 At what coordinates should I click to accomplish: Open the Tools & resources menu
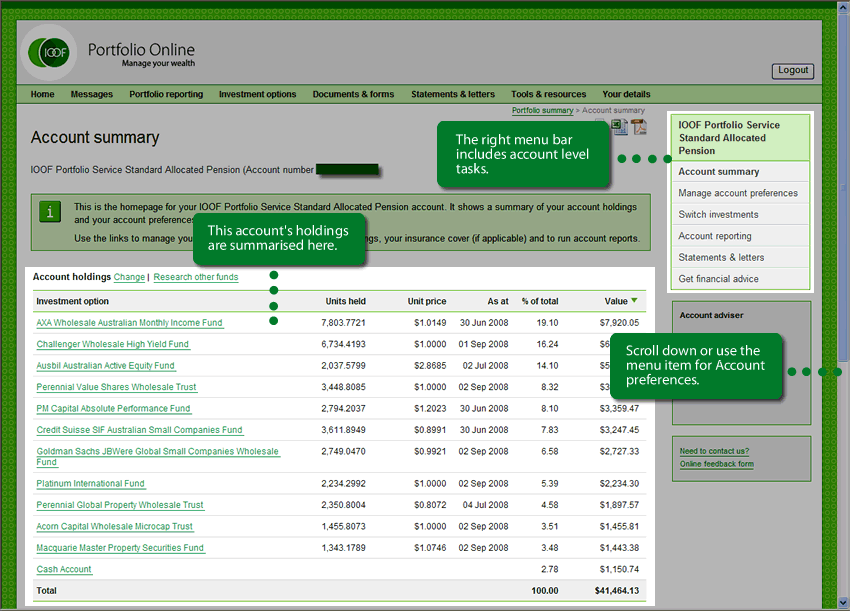548,94
